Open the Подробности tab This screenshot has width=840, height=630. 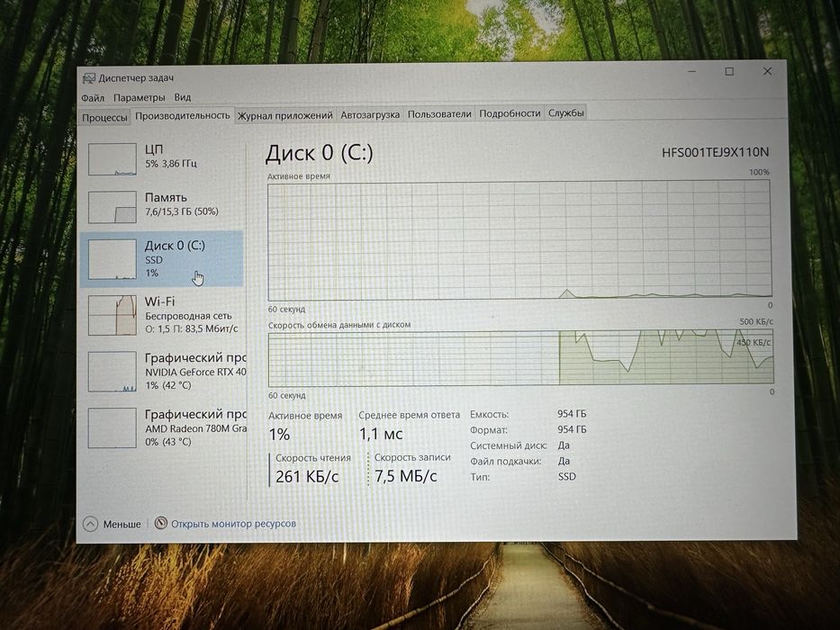510,113
